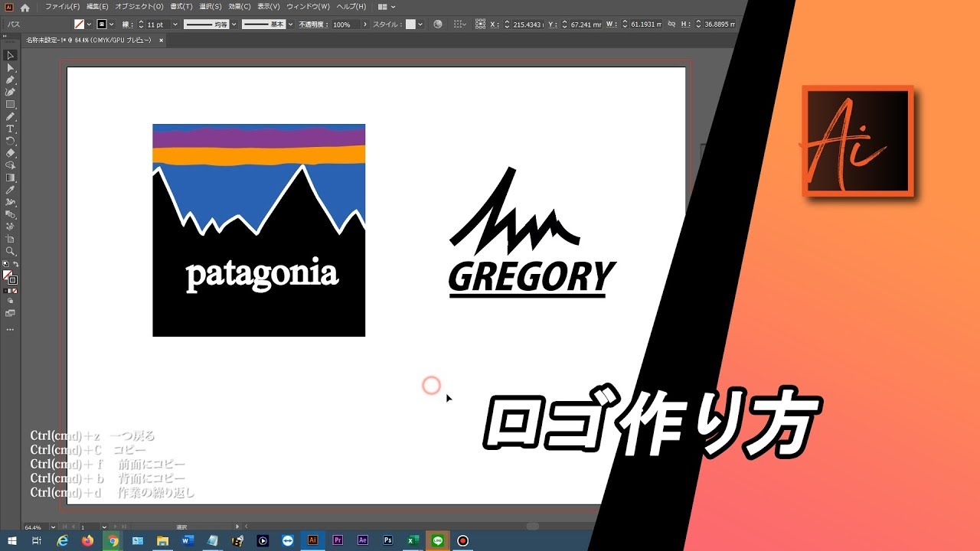Swap fill and stroke colors
Image resolution: width=980 pixels, height=551 pixels.
pyautogui.click(x=16, y=264)
